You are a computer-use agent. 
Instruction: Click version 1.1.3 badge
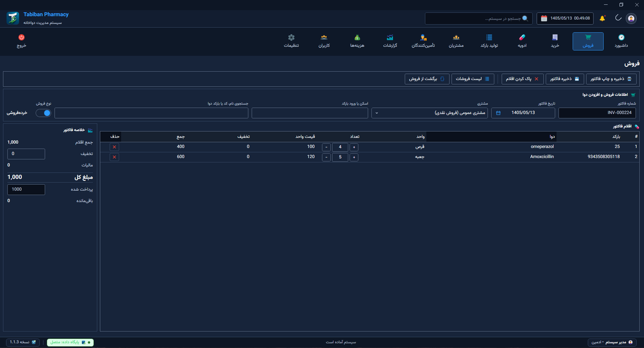pos(23,342)
